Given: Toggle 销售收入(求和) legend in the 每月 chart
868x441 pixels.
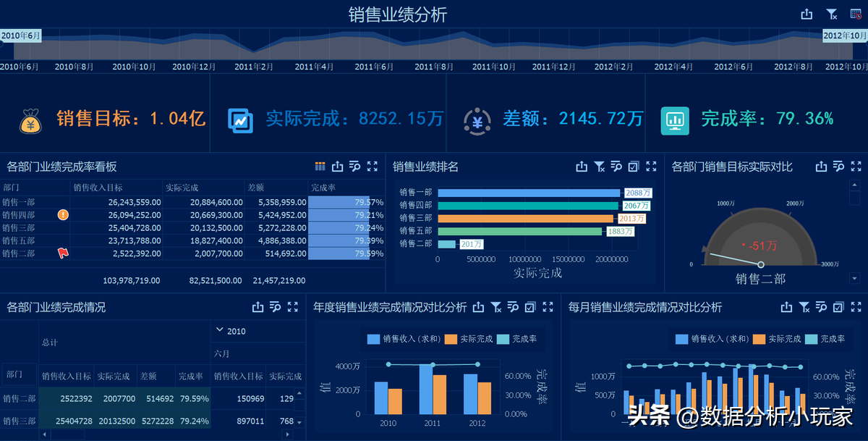Looking at the screenshot, I should coord(710,339).
